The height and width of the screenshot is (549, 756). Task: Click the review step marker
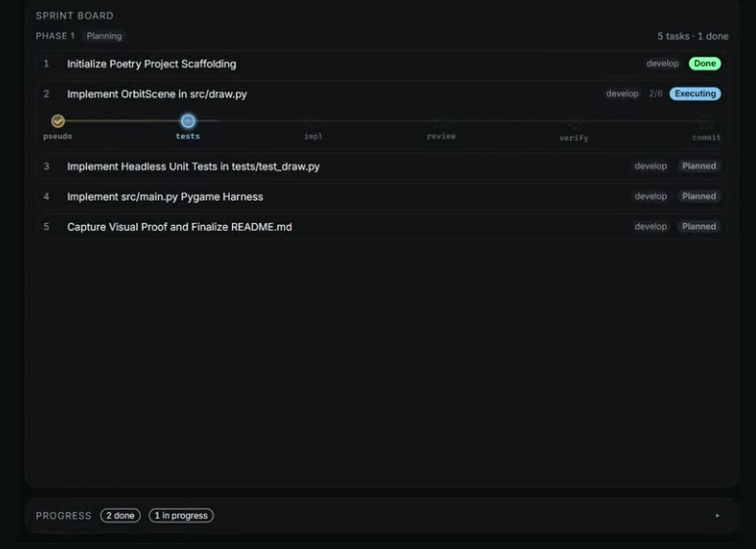coord(441,121)
